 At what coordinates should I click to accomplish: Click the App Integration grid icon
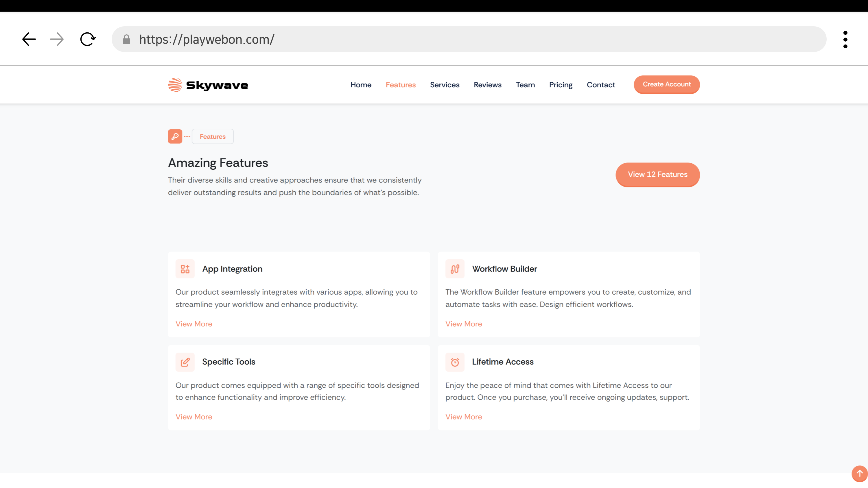tap(185, 269)
